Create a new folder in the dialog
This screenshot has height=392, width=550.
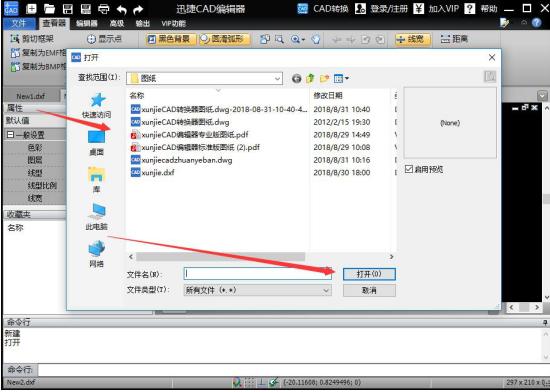pos(324,78)
